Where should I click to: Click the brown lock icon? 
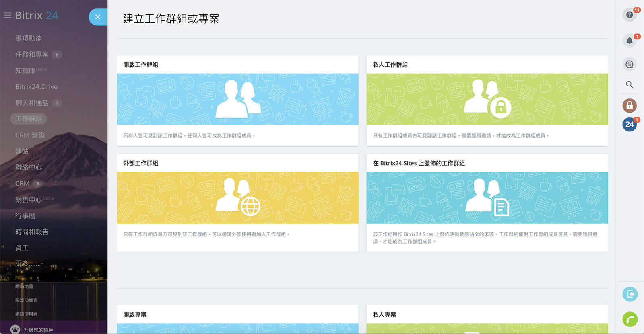630,106
